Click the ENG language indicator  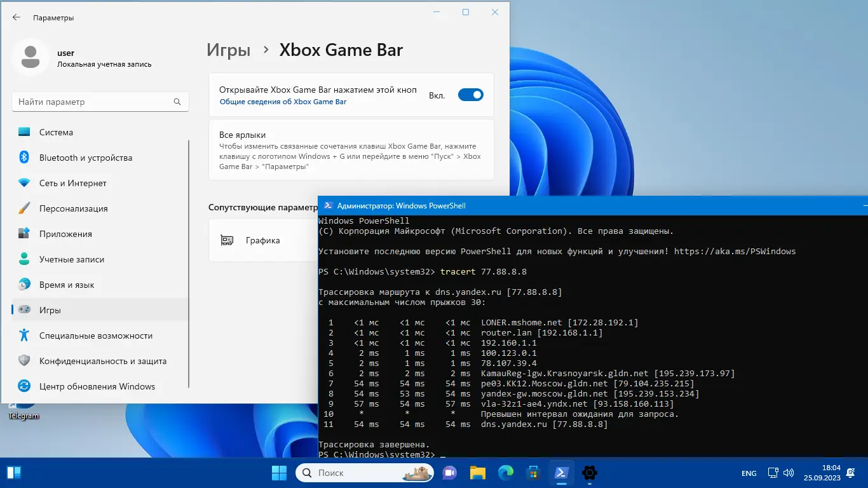[749, 473]
